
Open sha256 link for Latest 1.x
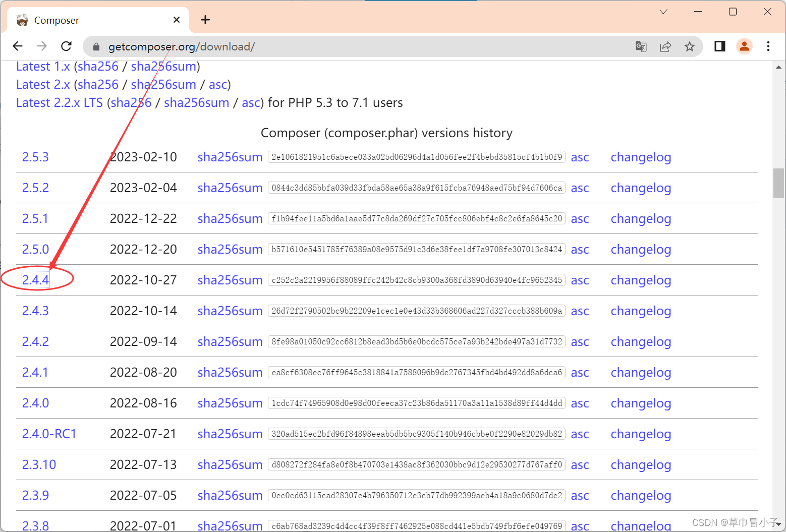click(x=98, y=67)
